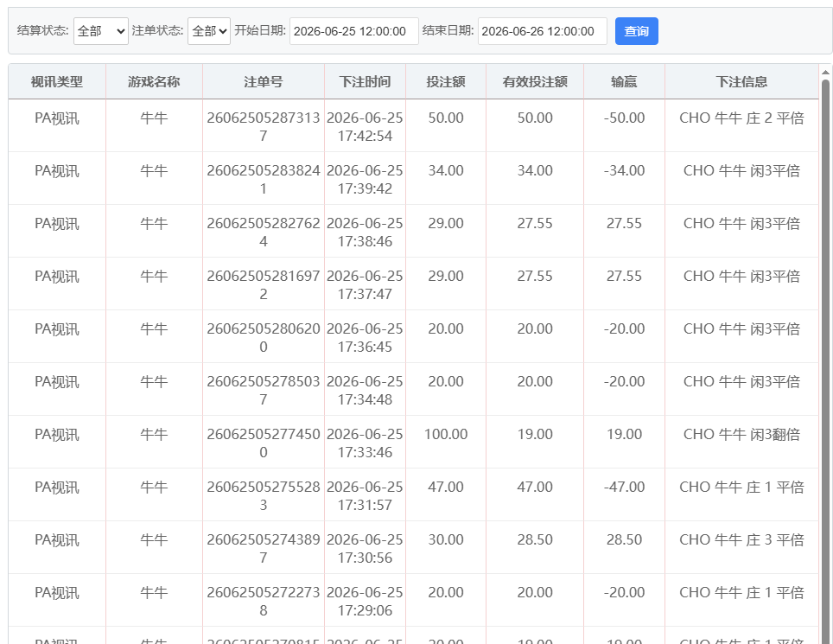
Task: Click the 下注信息 column header
Action: click(x=741, y=82)
